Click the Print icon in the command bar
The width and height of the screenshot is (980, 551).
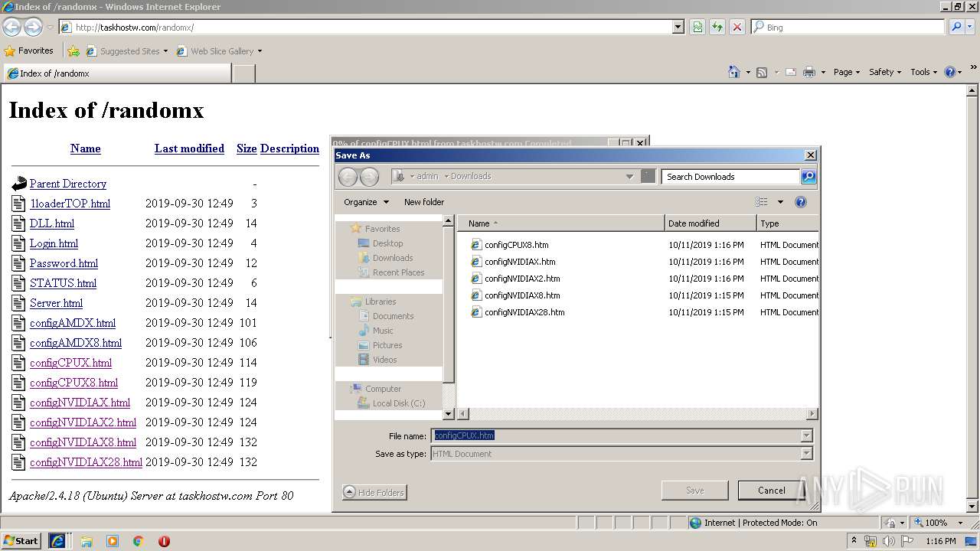[809, 72]
